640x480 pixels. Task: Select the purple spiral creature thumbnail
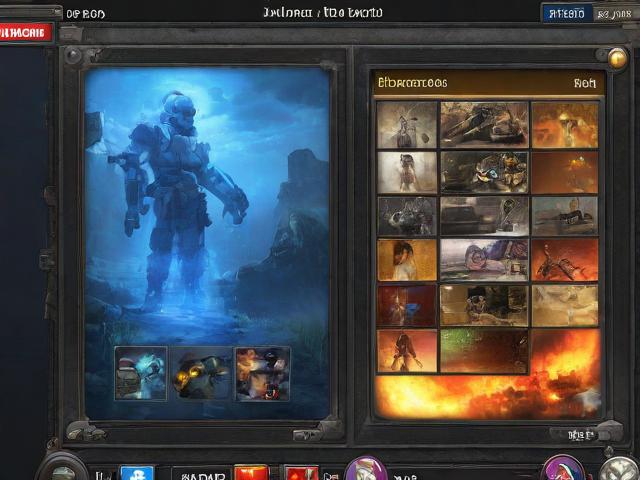pos(484,260)
